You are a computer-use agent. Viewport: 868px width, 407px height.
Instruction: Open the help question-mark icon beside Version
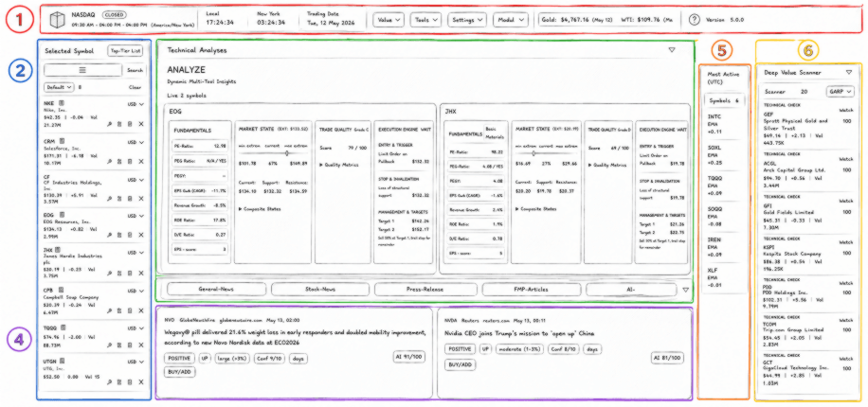(695, 20)
